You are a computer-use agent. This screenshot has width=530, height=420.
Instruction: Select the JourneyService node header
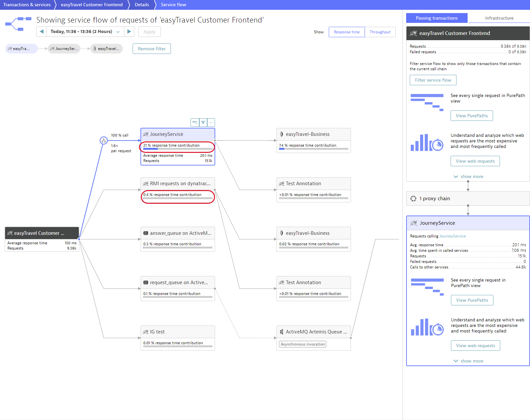click(x=178, y=134)
